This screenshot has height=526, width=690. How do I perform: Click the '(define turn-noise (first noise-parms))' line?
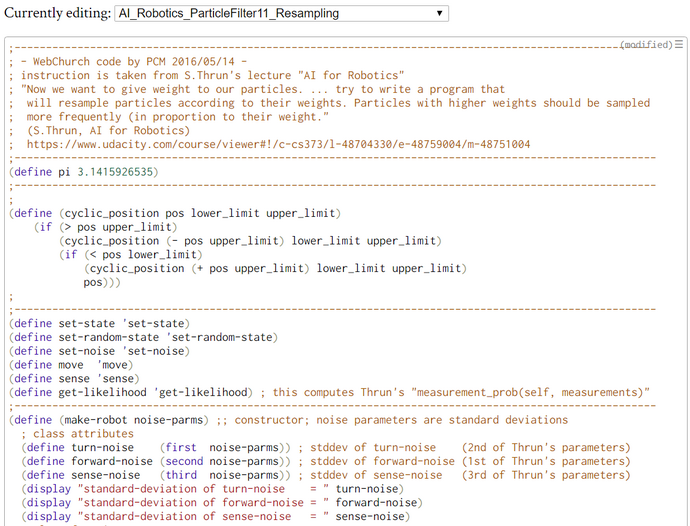pyautogui.click(x=156, y=448)
